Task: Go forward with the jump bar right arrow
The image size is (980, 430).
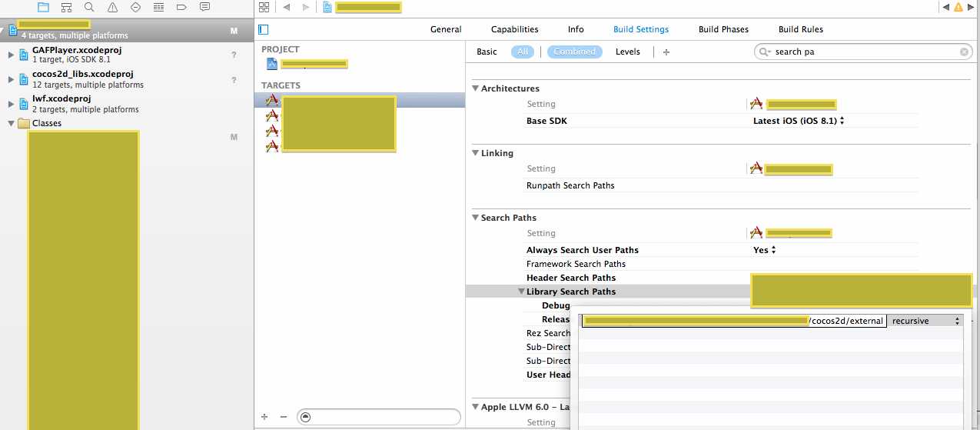Action: [x=306, y=7]
